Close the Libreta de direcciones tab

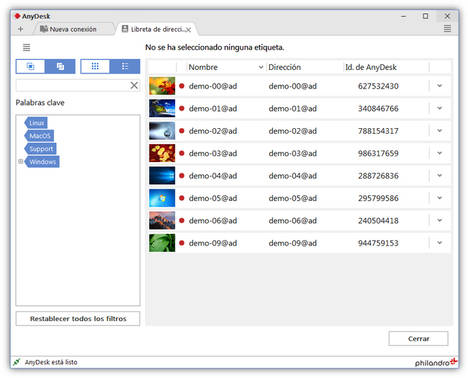pos(188,29)
